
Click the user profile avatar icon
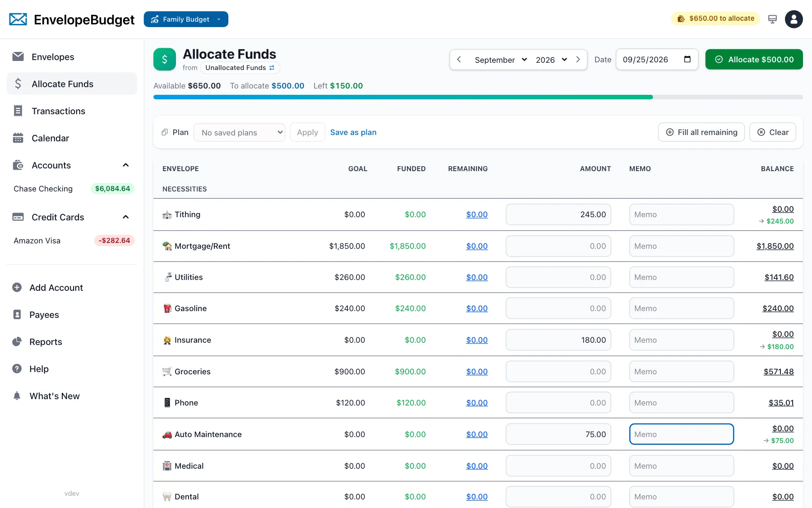[794, 19]
